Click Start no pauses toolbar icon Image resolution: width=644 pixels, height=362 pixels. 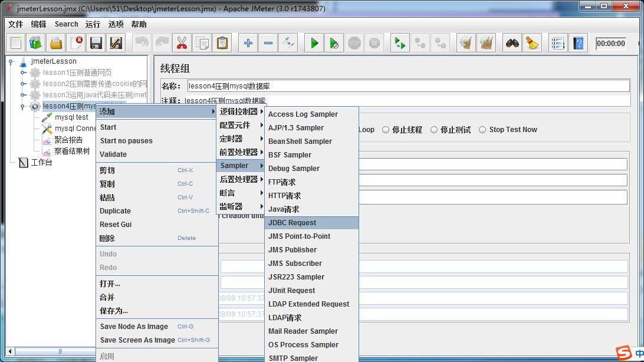point(334,43)
